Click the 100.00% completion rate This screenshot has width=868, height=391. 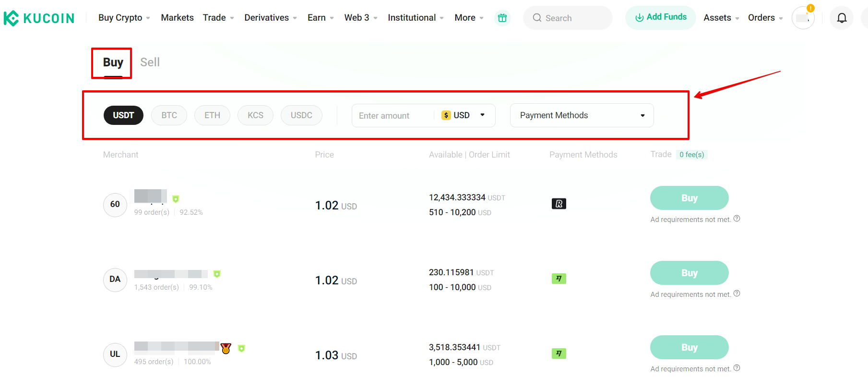[197, 362]
